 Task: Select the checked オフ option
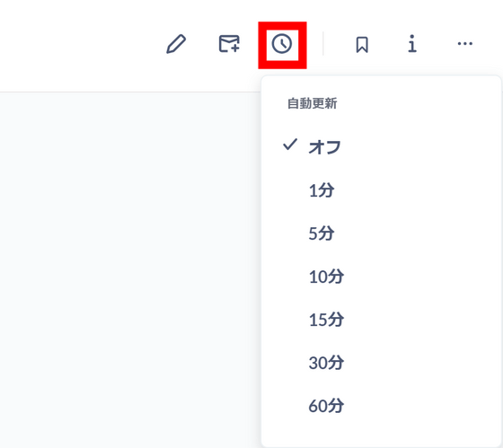tap(381, 147)
